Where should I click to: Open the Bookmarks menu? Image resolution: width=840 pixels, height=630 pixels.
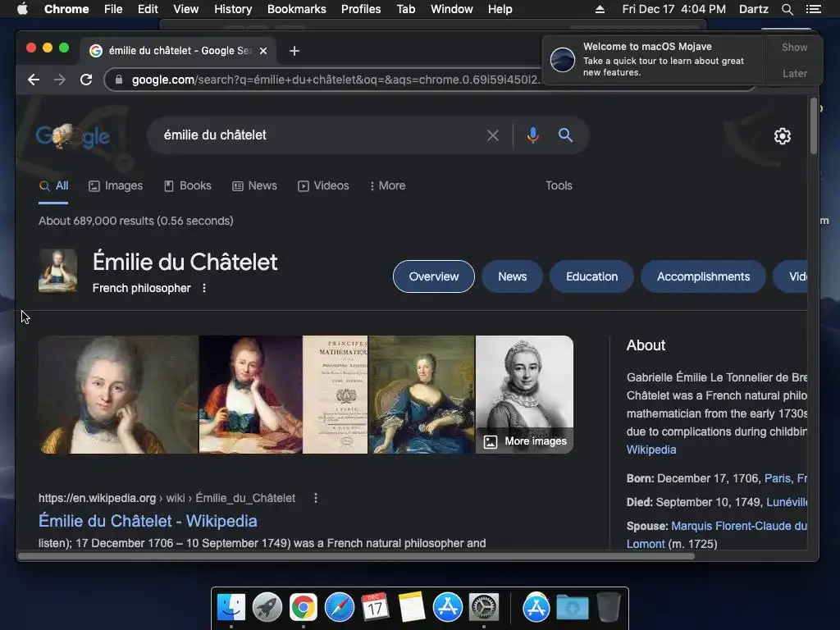point(297,9)
